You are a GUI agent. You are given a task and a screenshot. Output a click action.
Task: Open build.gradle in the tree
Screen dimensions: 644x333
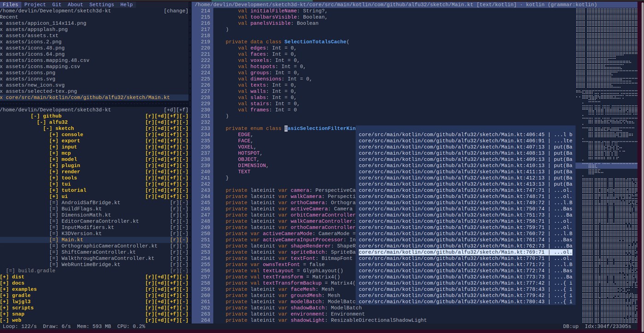tap(37, 271)
